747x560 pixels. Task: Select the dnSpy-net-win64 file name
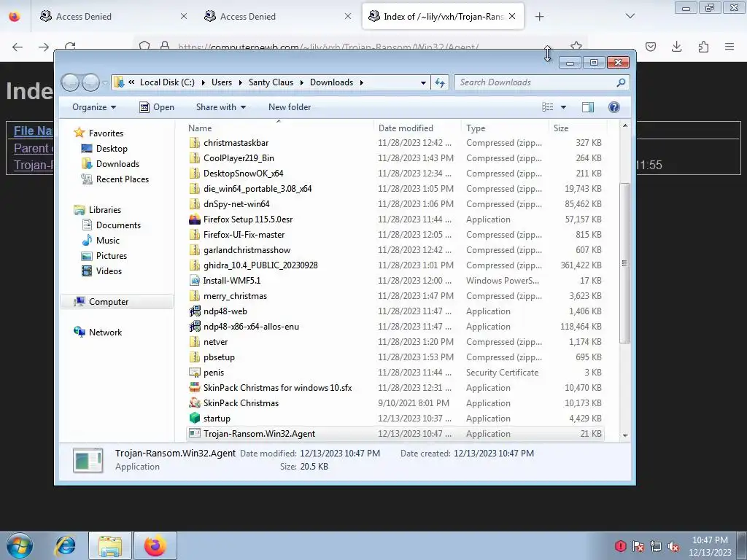(236, 204)
